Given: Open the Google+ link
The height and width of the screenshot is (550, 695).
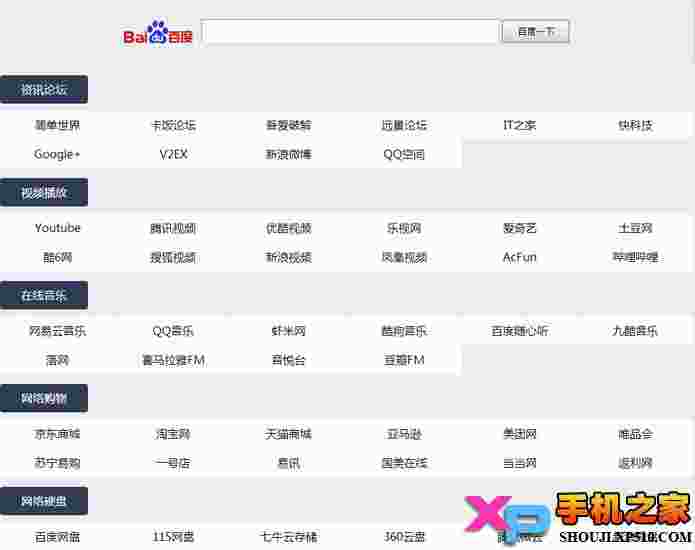Looking at the screenshot, I should 57,154.
